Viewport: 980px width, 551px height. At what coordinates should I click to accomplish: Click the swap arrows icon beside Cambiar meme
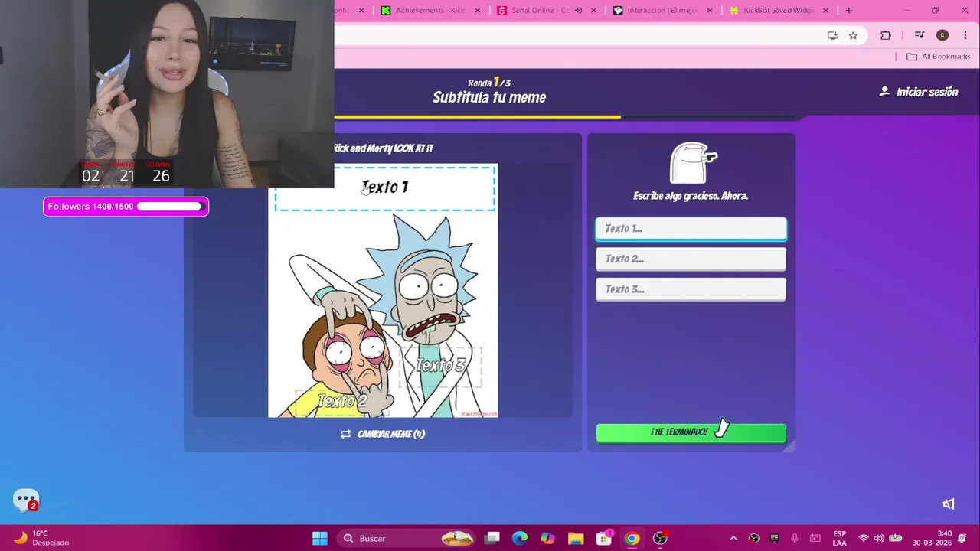coord(345,434)
